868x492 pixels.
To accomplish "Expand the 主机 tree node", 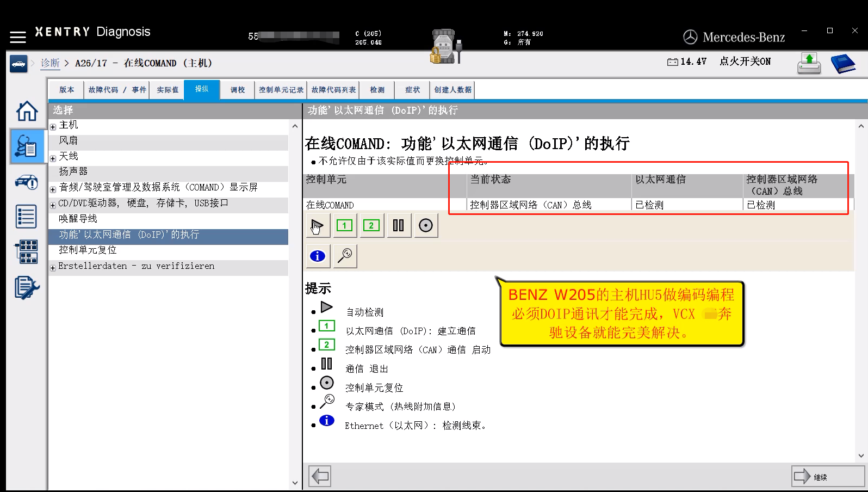I will coord(53,127).
